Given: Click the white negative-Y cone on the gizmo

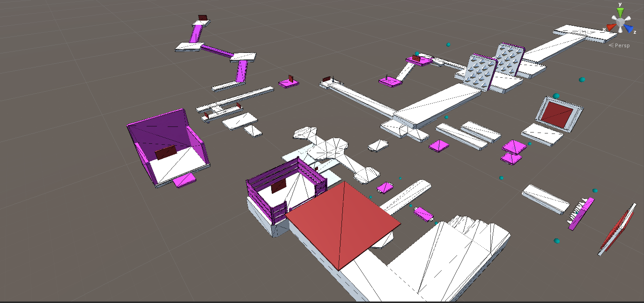Looking at the screenshot, I should (x=620, y=31).
